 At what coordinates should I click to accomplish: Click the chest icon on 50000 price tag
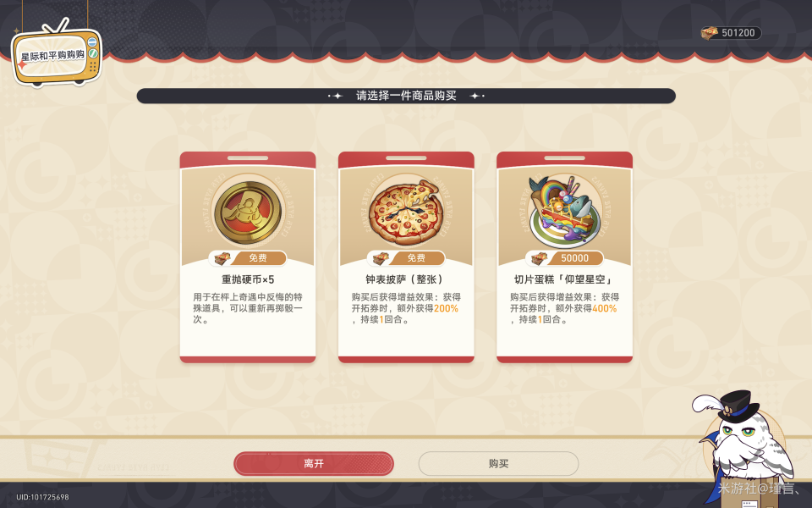point(539,257)
